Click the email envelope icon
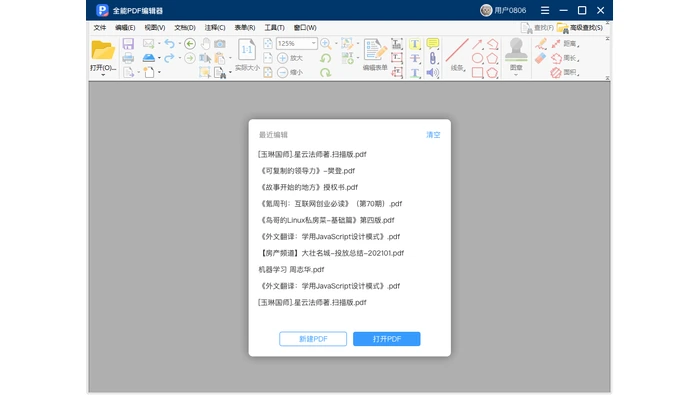This screenshot has width=700, height=395. pos(148,43)
